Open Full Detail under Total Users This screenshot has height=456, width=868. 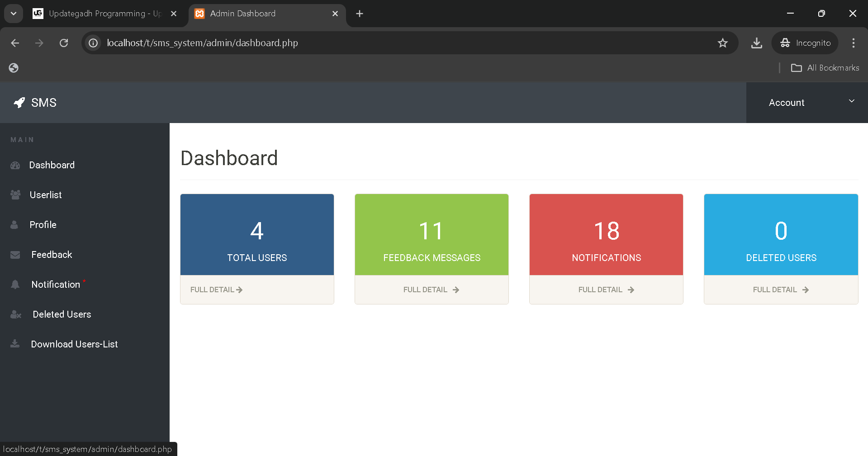pyautogui.click(x=216, y=290)
